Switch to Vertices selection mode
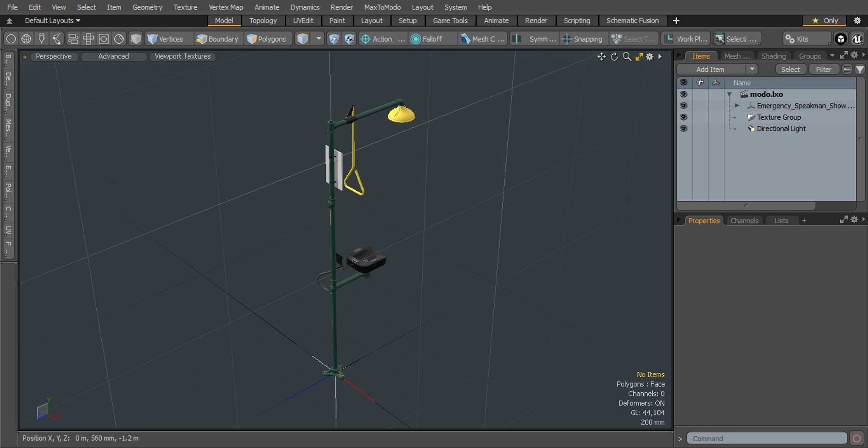The height and width of the screenshot is (448, 868). point(165,39)
